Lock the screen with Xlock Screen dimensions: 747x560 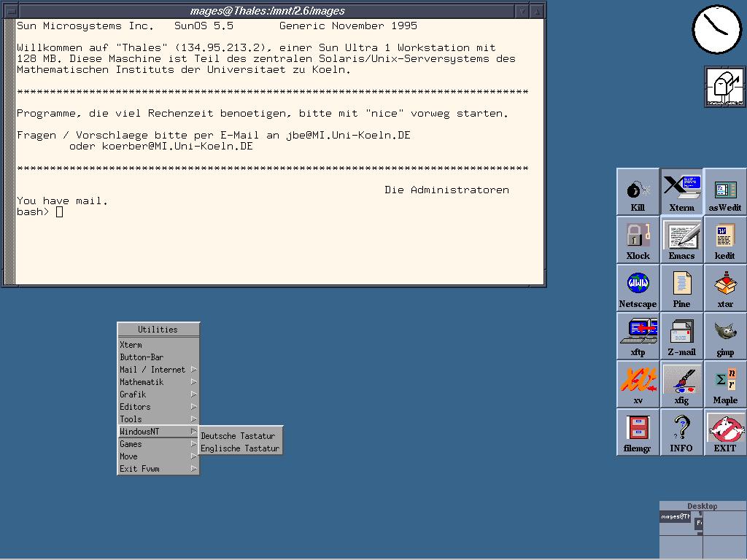coord(638,240)
